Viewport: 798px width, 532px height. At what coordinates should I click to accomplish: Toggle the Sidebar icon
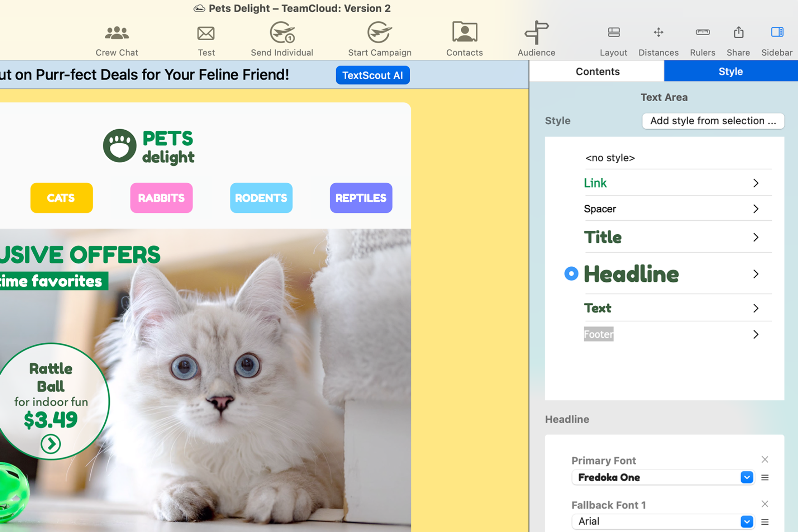tap(777, 32)
